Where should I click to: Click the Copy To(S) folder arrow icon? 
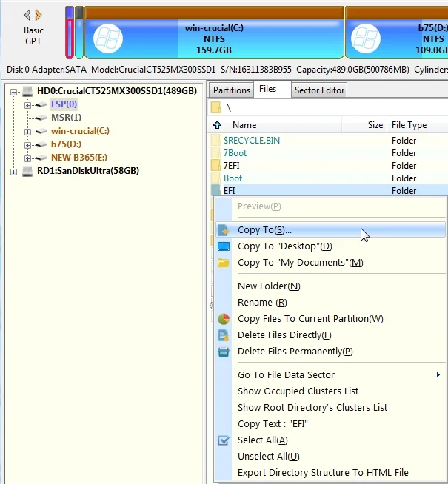point(224,230)
